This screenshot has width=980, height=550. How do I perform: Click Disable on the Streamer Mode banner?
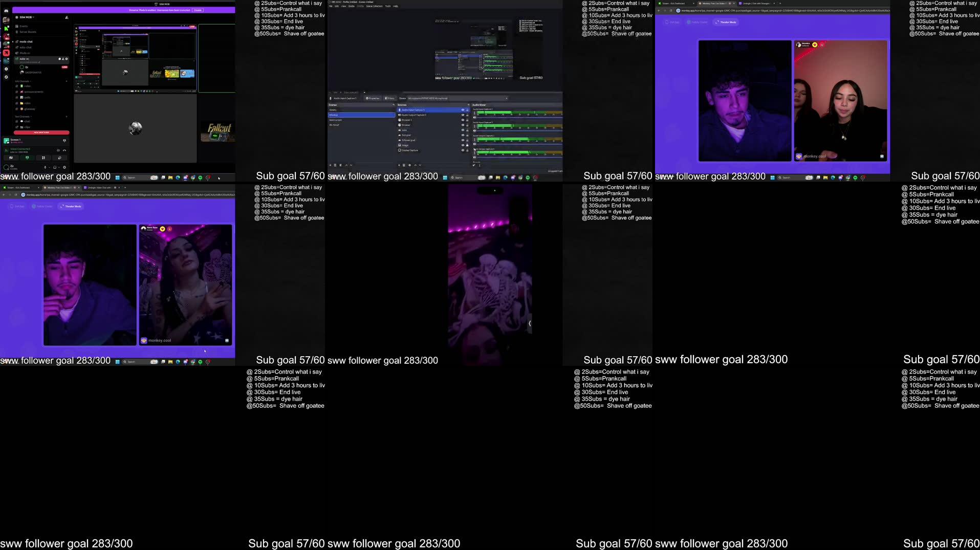[x=198, y=10]
